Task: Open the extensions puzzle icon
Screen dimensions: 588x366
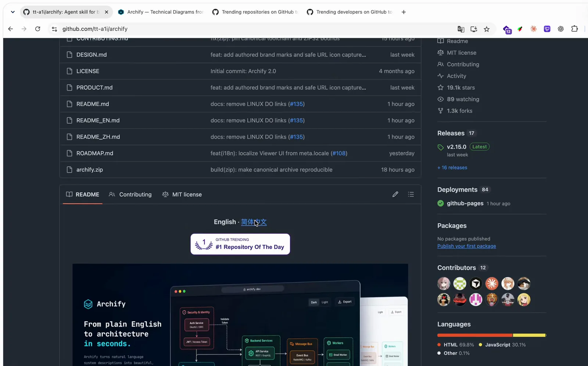Action: click(574, 29)
